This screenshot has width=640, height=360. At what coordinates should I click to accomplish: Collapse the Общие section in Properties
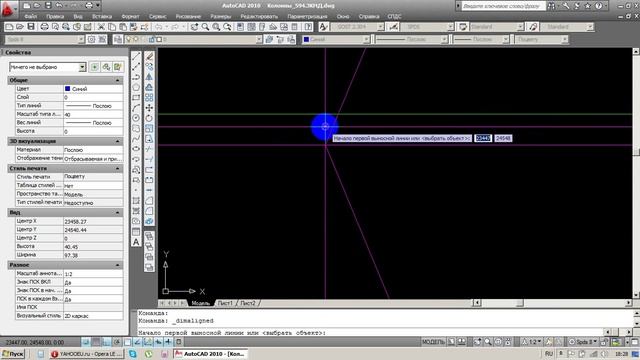coord(118,80)
